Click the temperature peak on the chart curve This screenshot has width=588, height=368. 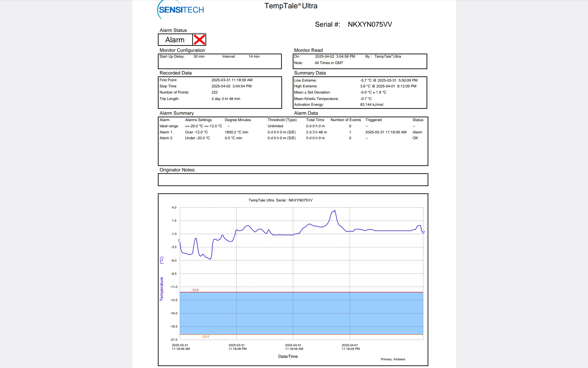pyautogui.click(x=335, y=211)
